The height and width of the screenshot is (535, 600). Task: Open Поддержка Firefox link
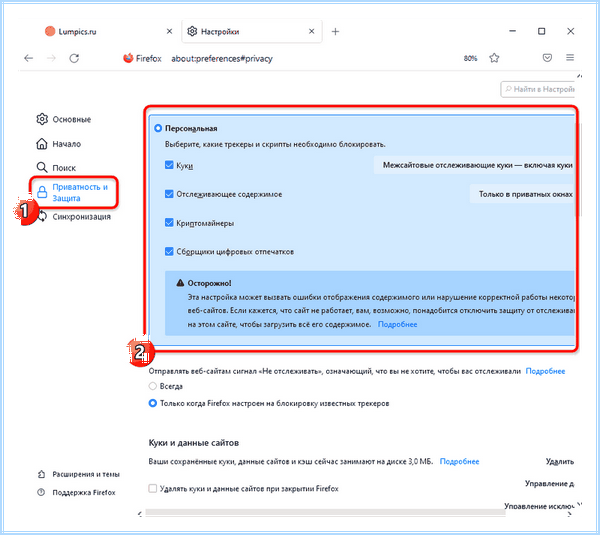[77, 492]
